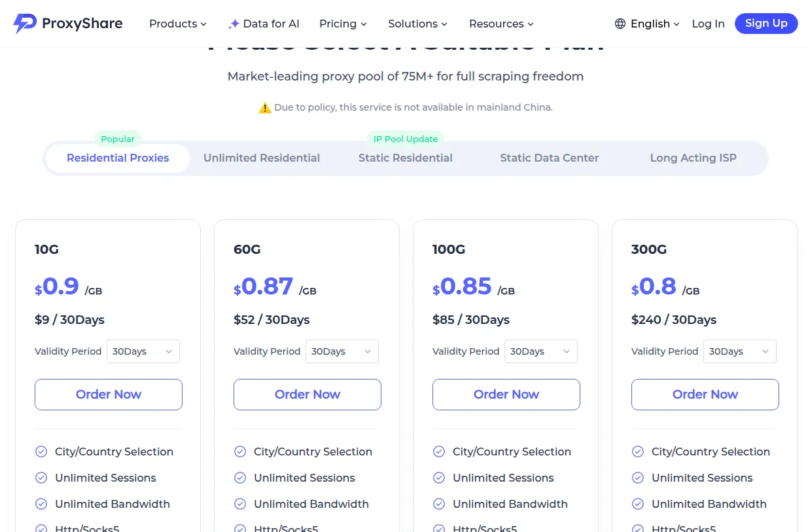Open Validity Period dropdown in 100G plan

[x=540, y=351]
